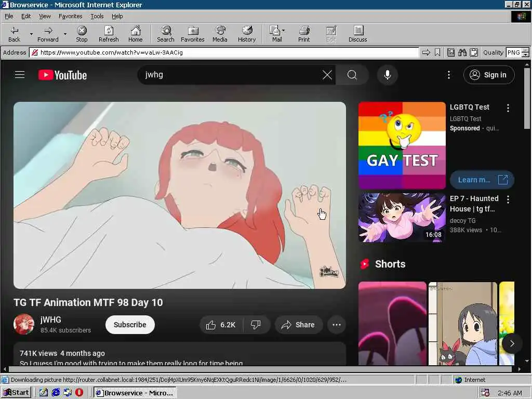Open the Favorites toolbar button

click(x=193, y=34)
